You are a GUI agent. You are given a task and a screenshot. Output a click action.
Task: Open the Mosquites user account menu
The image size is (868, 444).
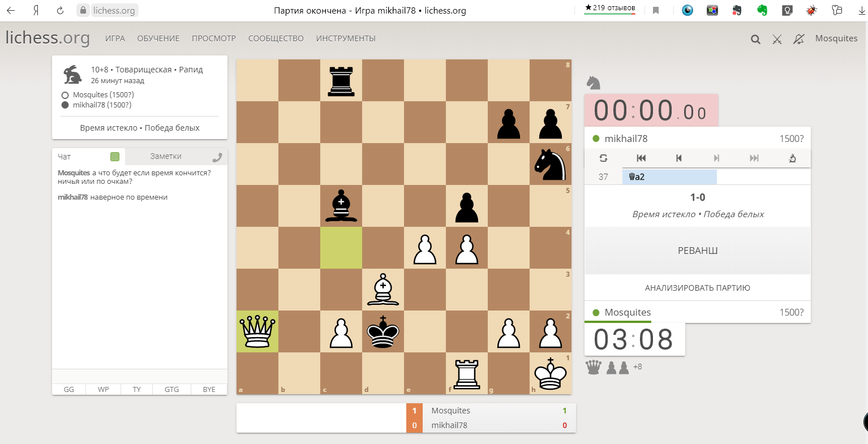pos(836,38)
